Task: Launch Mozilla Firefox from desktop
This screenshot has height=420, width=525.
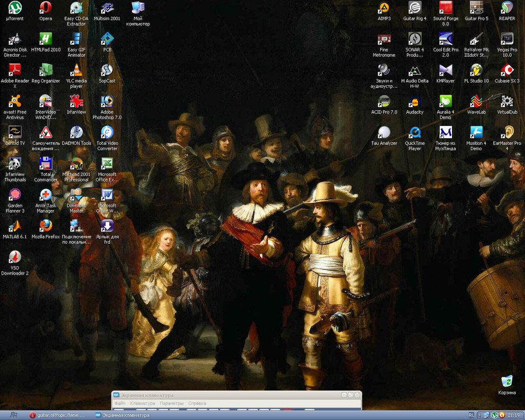Action: (46, 229)
